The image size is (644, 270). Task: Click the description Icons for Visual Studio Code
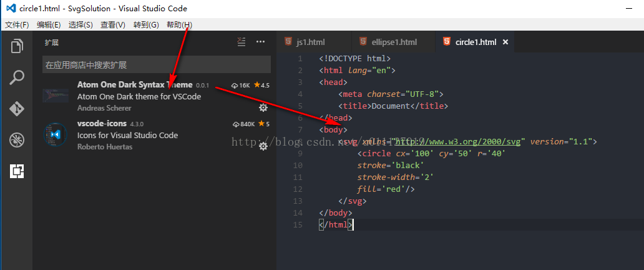click(x=128, y=135)
